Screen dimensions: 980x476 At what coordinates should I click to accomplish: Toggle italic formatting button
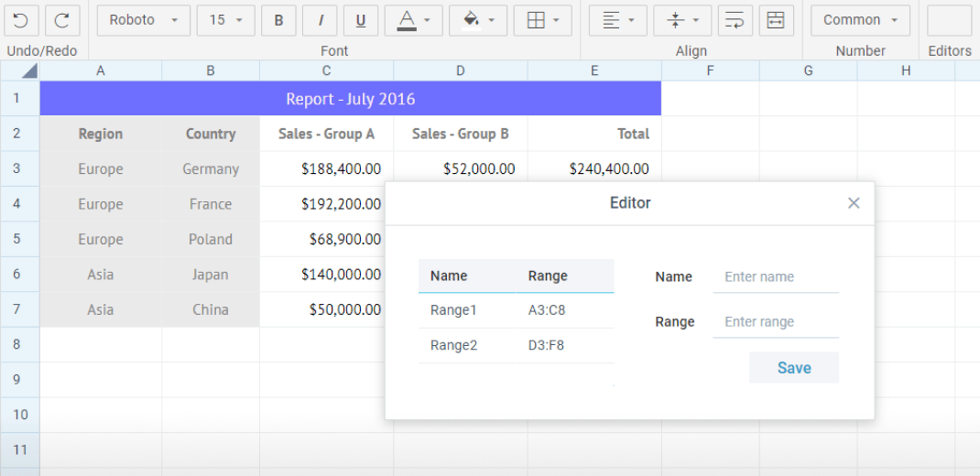(320, 21)
